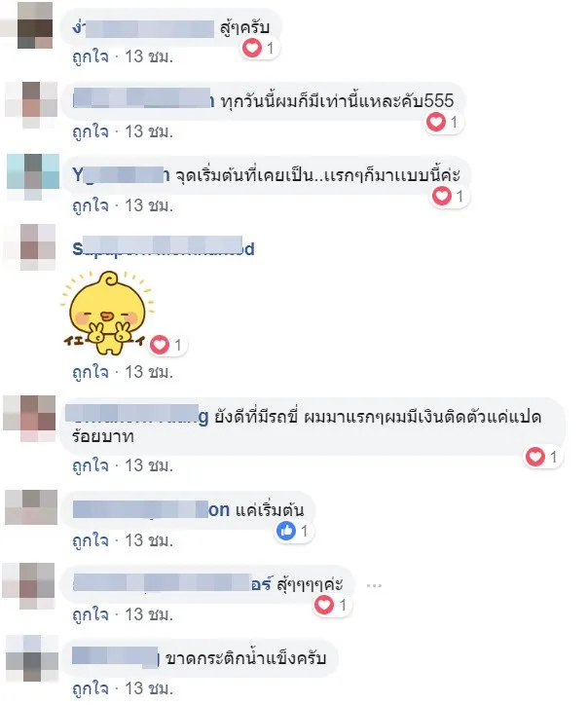The width and height of the screenshot is (588, 705).
Task: Click ถูกใจ under the แค่เริ่มต้น comment
Action: 91,540
